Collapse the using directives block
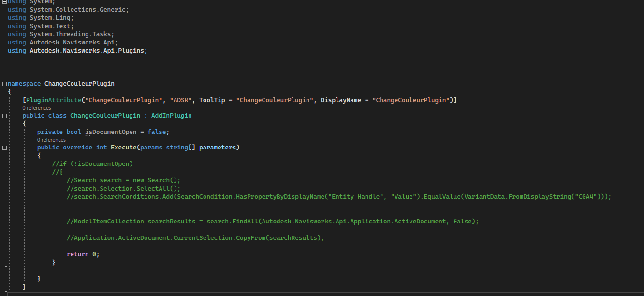The width and height of the screenshot is (644, 296). [x=3, y=2]
